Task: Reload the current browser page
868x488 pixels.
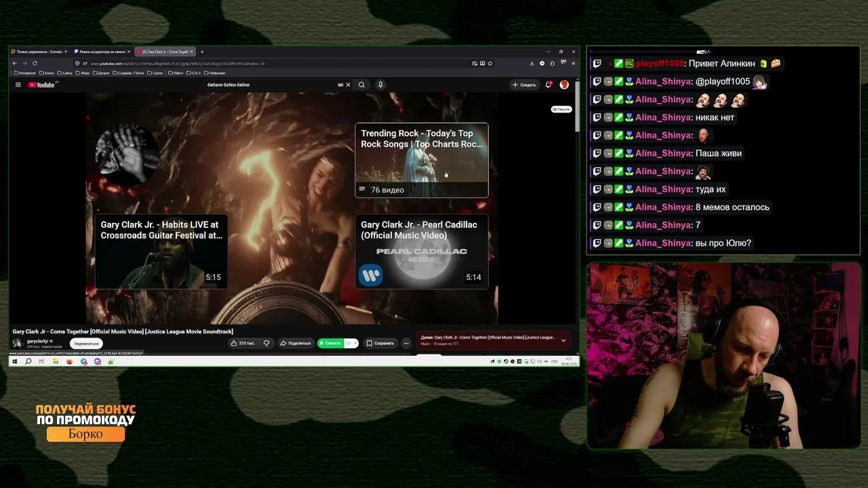Action: pyautogui.click(x=35, y=63)
